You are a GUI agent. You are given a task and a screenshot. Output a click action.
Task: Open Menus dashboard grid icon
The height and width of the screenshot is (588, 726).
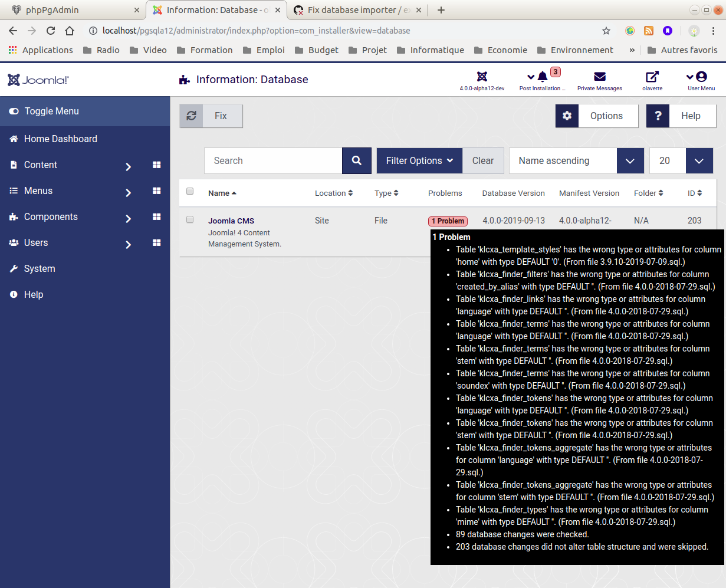point(157,191)
